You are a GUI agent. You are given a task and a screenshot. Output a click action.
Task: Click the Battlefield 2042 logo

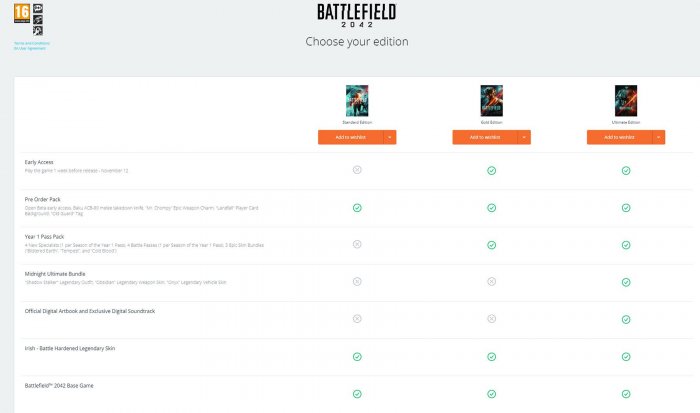tap(356, 16)
